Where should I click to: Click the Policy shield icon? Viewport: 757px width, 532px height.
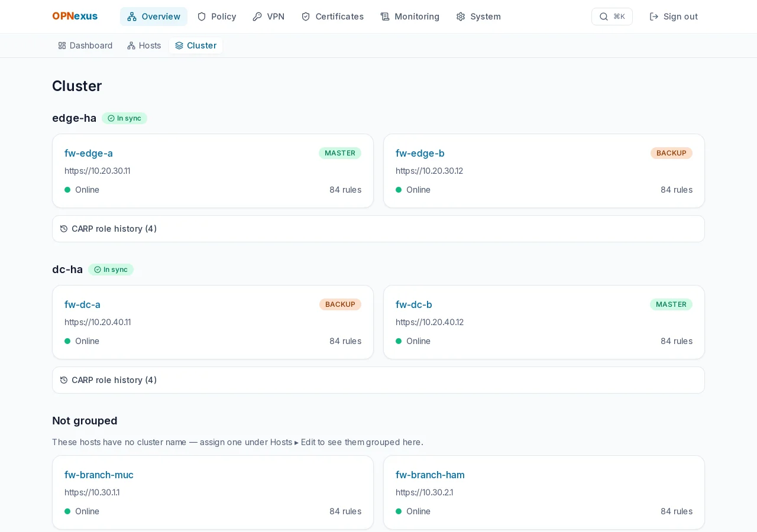202,17
